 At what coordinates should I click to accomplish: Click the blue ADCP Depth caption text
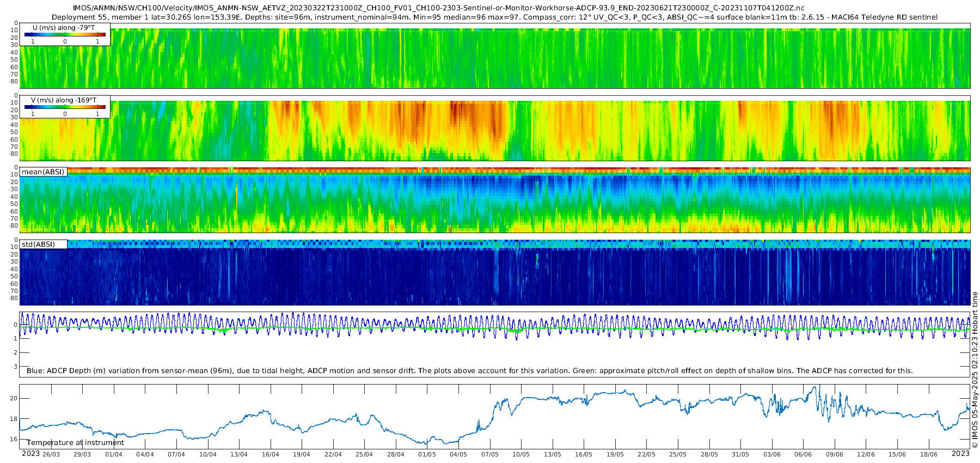click(470, 370)
